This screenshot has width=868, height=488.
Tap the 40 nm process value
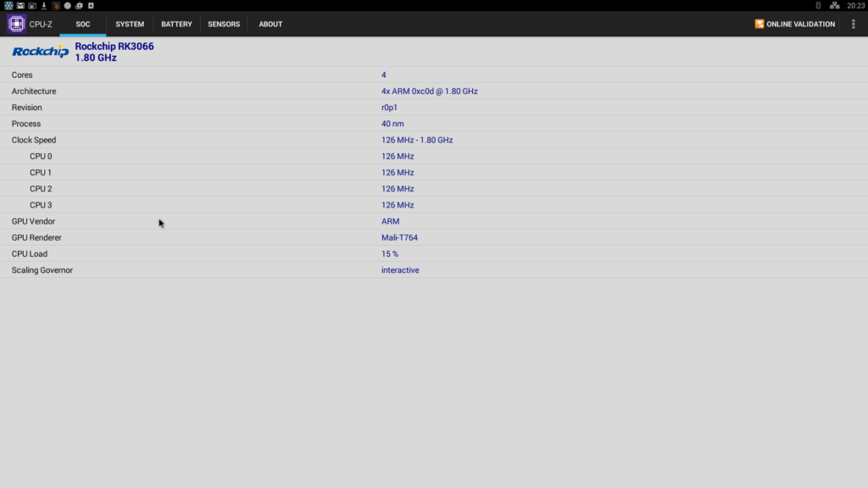[392, 124]
